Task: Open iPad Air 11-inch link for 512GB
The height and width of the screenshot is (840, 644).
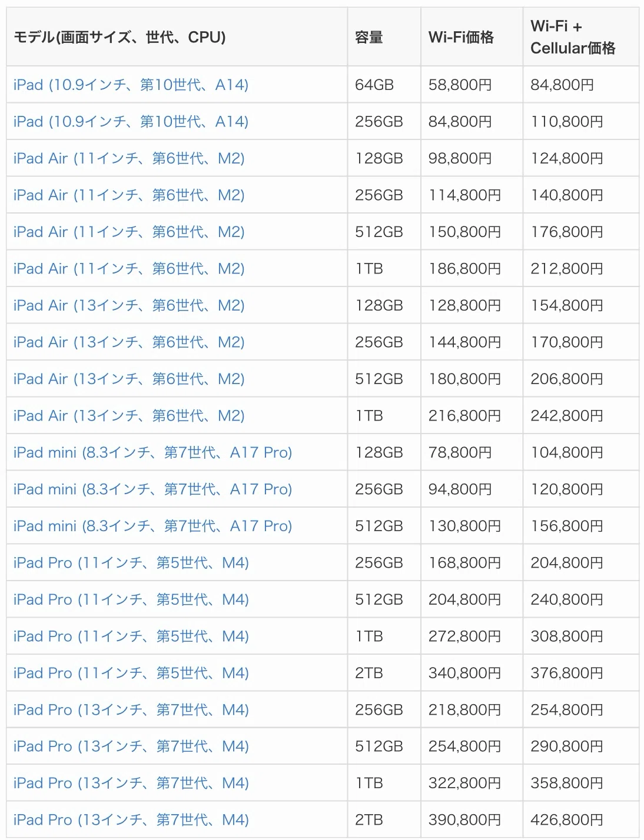Action: (129, 232)
